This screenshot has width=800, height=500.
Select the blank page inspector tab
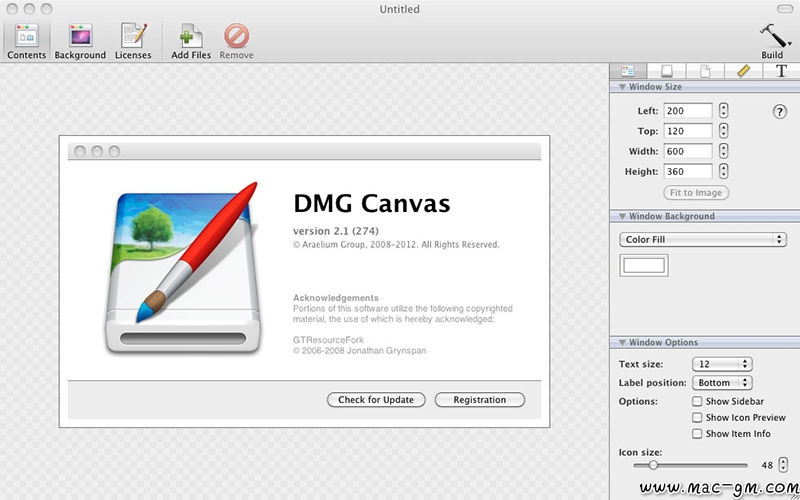tap(705, 70)
